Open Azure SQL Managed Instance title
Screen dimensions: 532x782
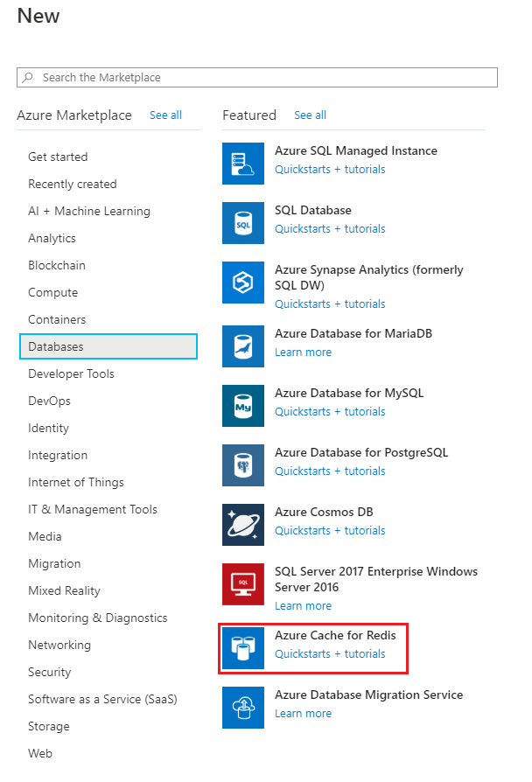click(x=356, y=150)
